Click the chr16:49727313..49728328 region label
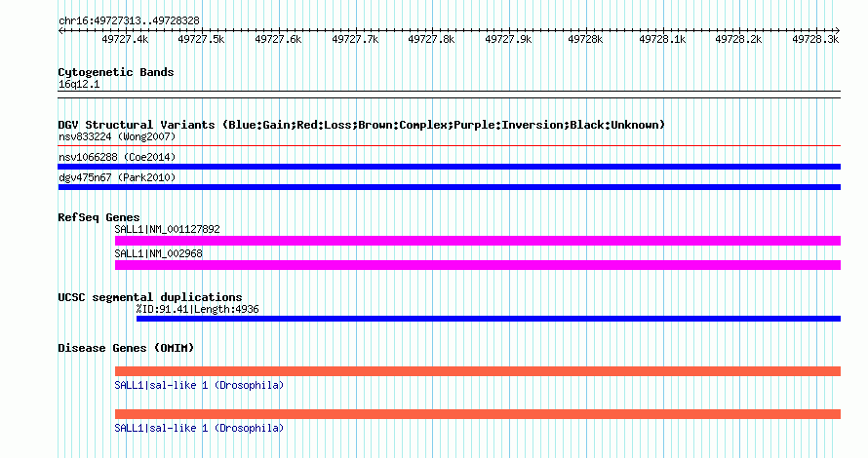This screenshot has width=868, height=458. pyautogui.click(x=129, y=20)
